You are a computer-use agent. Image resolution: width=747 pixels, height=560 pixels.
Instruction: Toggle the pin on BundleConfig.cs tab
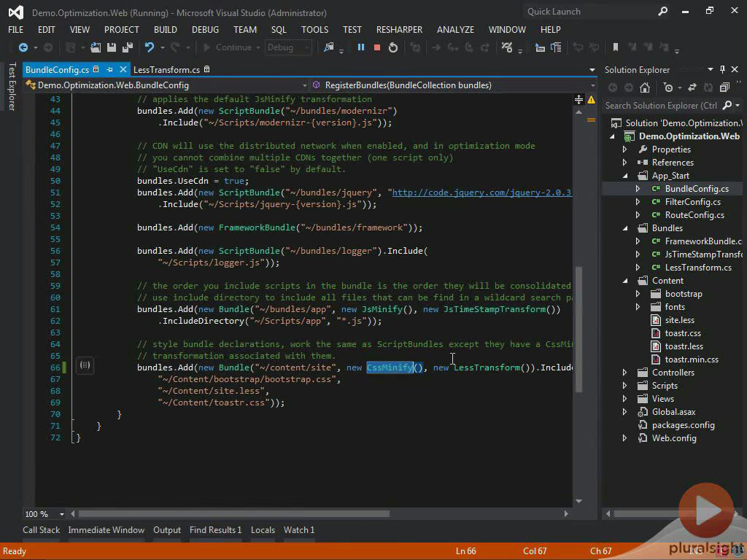pos(109,70)
